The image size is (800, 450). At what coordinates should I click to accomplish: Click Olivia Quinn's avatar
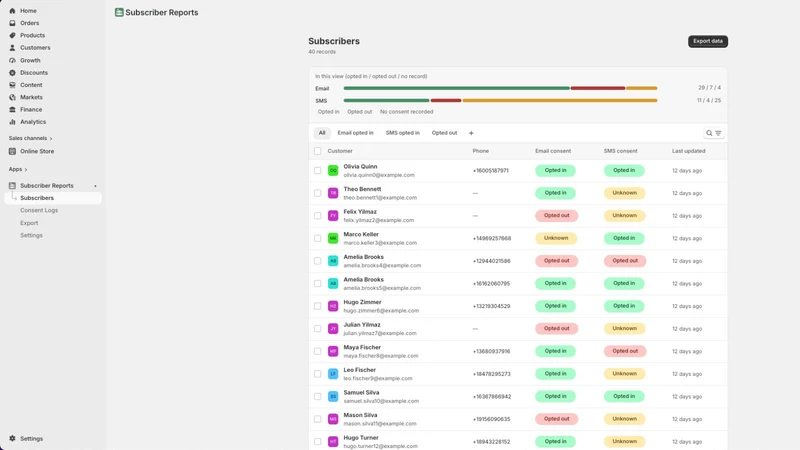(x=333, y=170)
